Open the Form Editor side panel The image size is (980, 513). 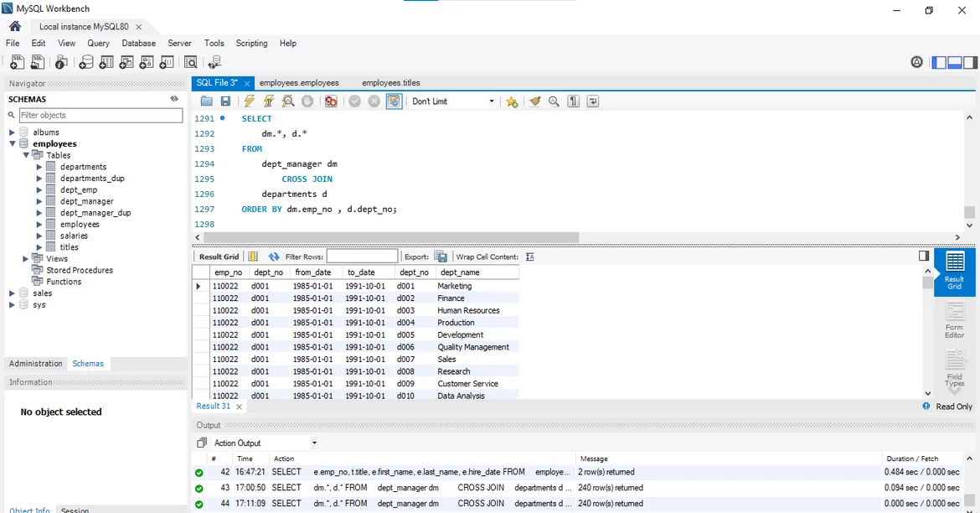[x=954, y=319]
